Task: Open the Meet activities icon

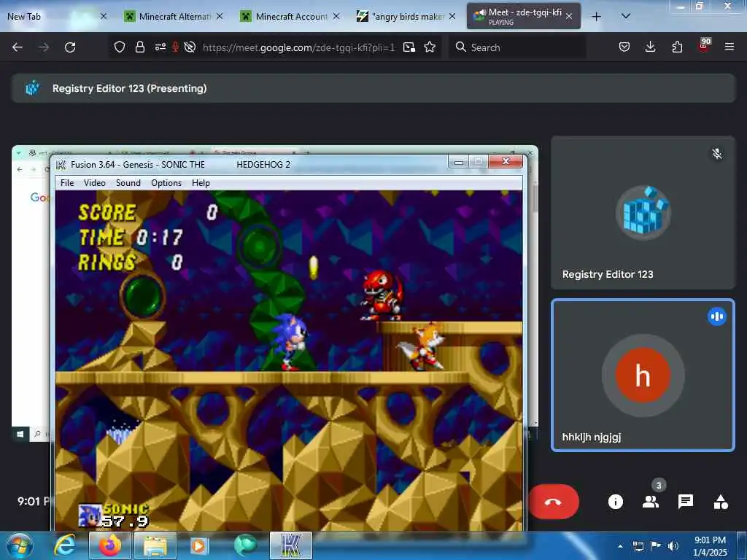Action: pos(721,502)
